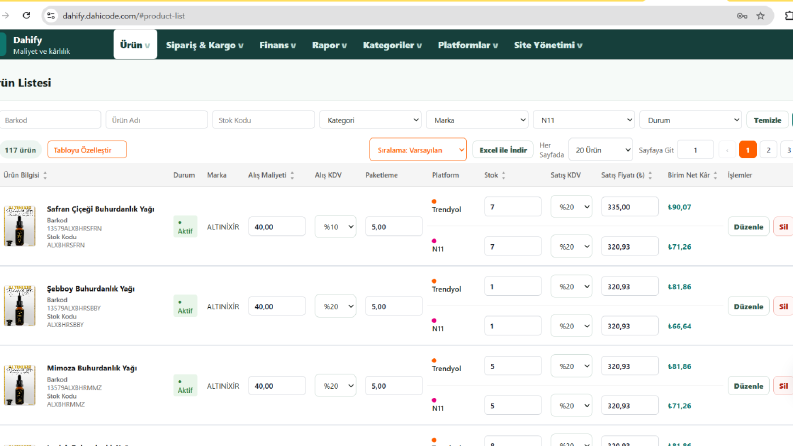Click the previous page arrow in pagination
The height and width of the screenshot is (446, 793).
[x=727, y=150]
